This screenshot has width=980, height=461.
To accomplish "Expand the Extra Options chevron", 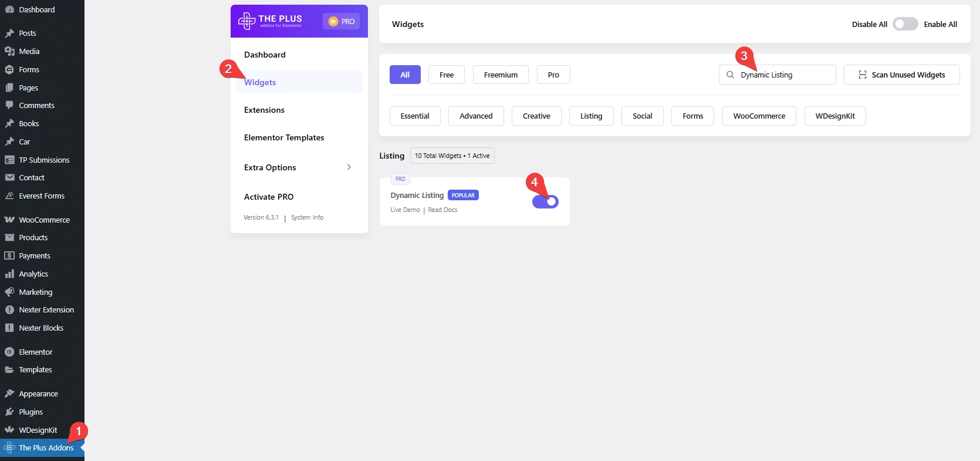I will [349, 167].
